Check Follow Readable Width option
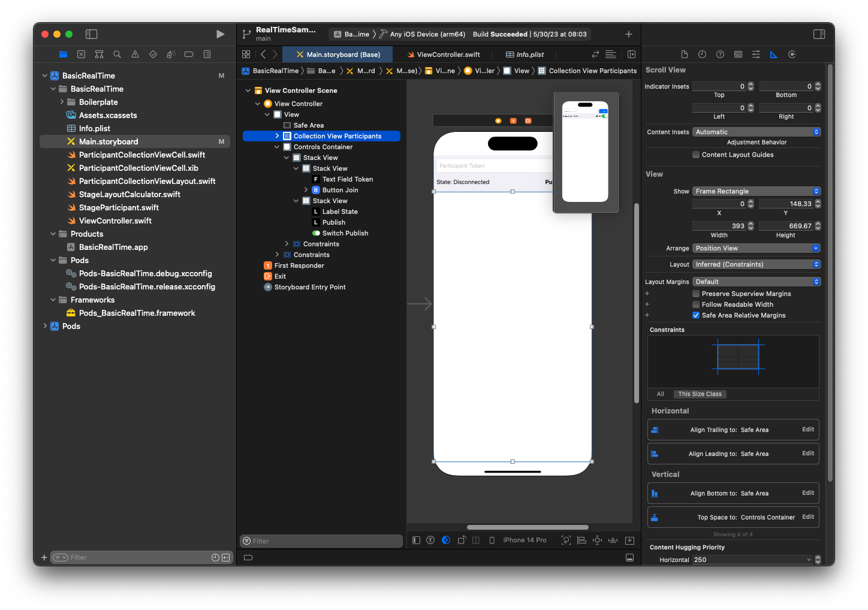Image resolution: width=868 pixels, height=610 pixels. click(x=695, y=304)
